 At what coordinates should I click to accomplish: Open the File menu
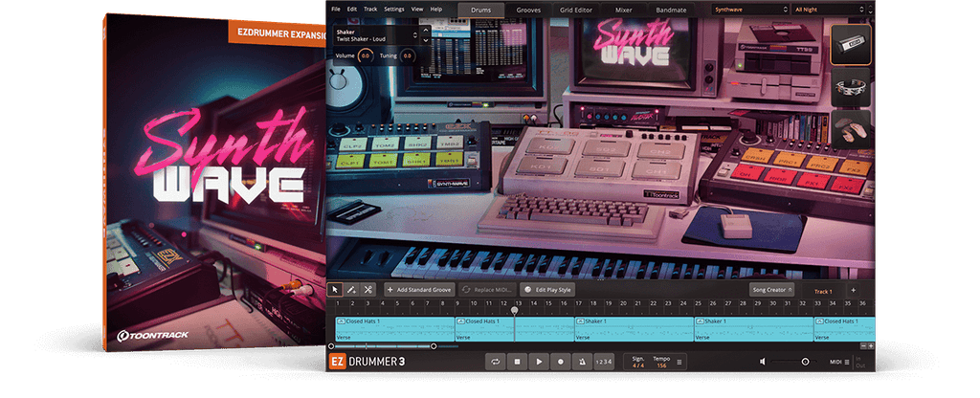point(336,10)
